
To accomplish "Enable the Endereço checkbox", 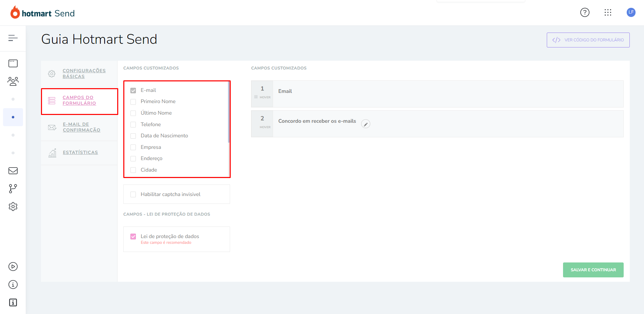I will 133,159.
